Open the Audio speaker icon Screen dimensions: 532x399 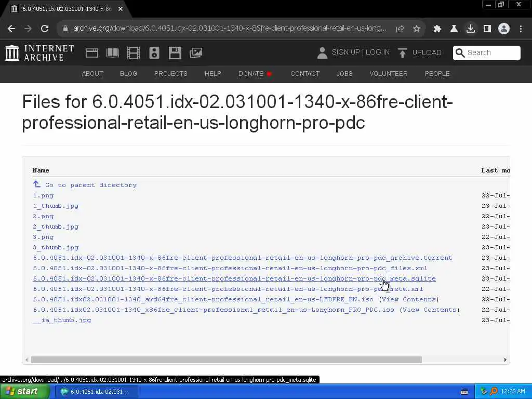click(154, 53)
